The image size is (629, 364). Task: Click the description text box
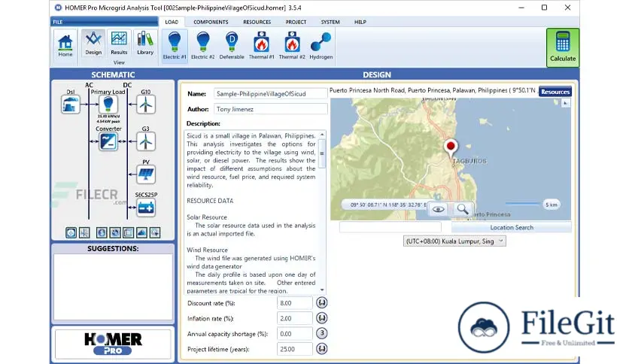point(251,213)
